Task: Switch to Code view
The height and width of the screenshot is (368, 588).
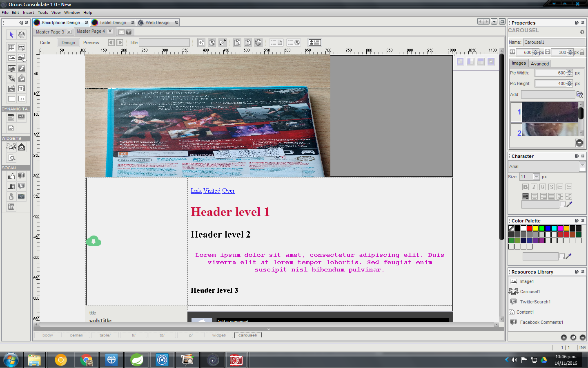Action: (45, 43)
